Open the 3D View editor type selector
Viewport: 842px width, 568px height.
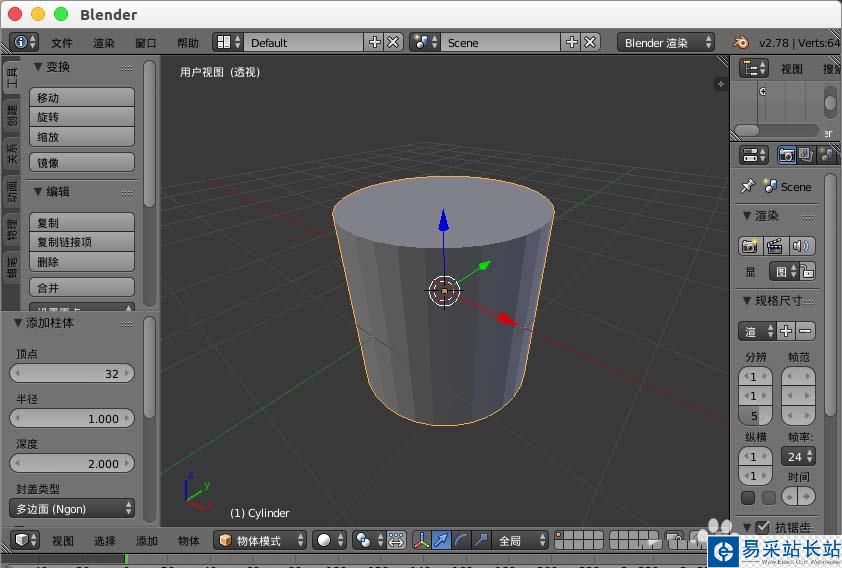click(24, 540)
